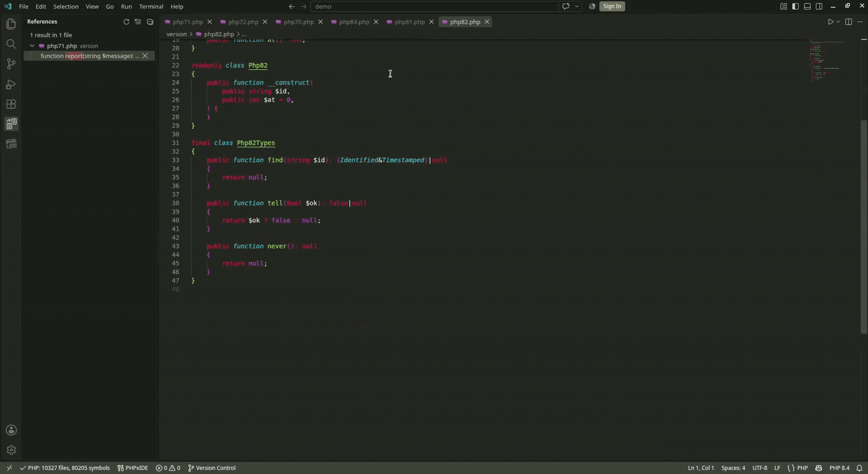Close the php71.php tab

tap(209, 22)
